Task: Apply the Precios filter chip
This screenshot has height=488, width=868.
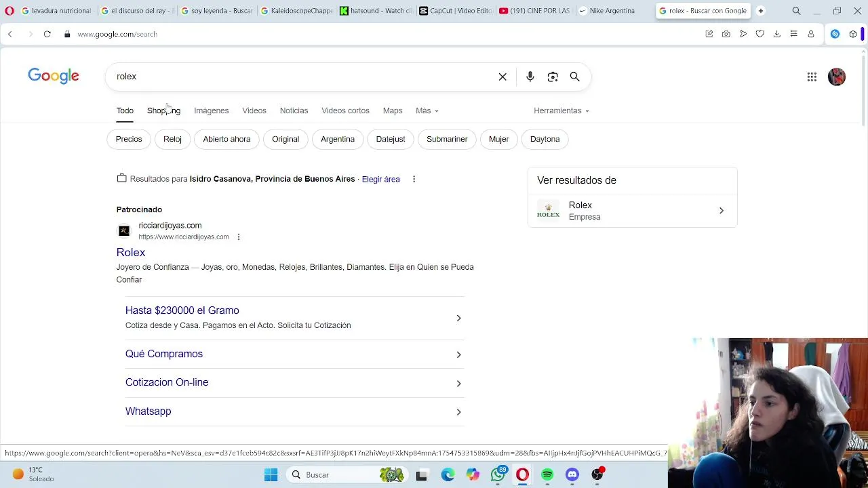Action: point(129,139)
